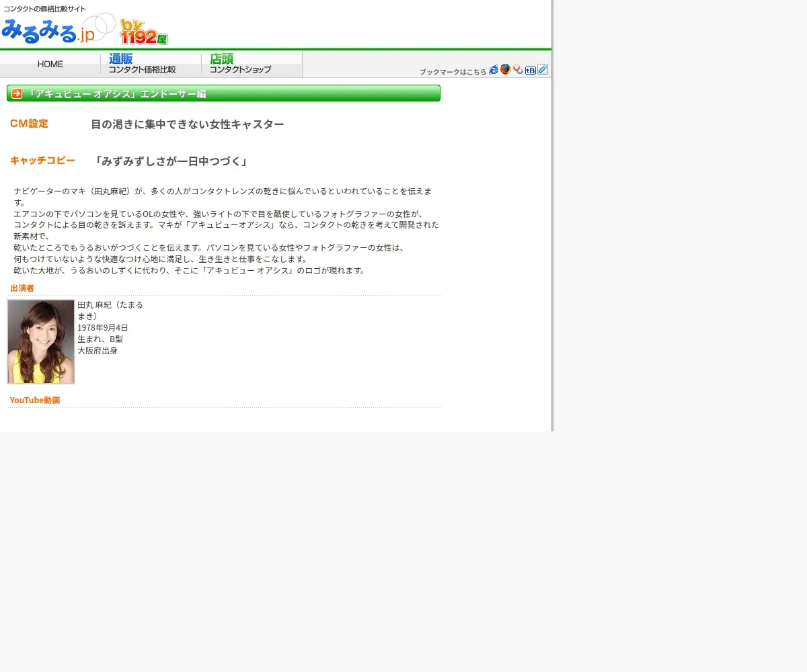Image resolution: width=807 pixels, height=672 pixels.
Task: Click the birthdate text 1978年9月4日
Action: coord(103,328)
